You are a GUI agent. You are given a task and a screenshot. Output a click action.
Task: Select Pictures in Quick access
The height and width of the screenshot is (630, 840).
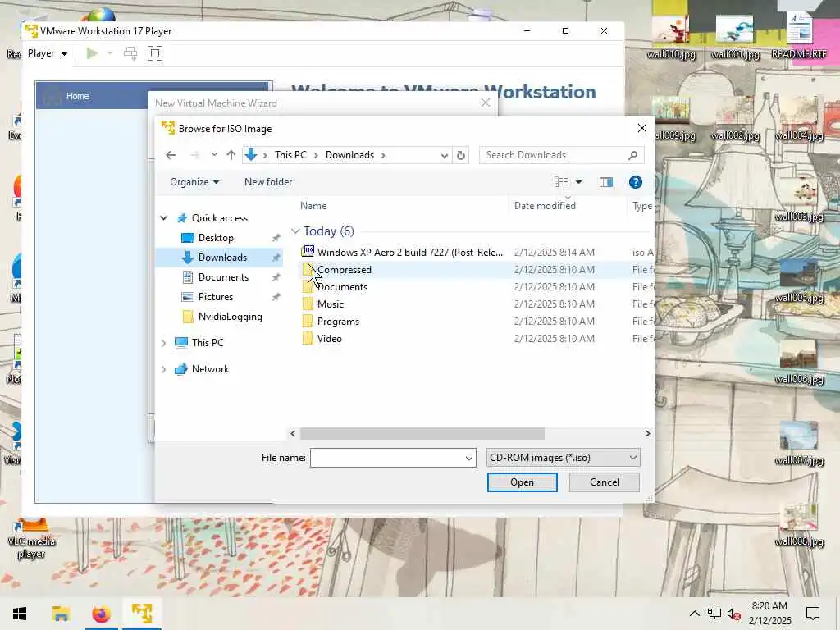tap(216, 297)
